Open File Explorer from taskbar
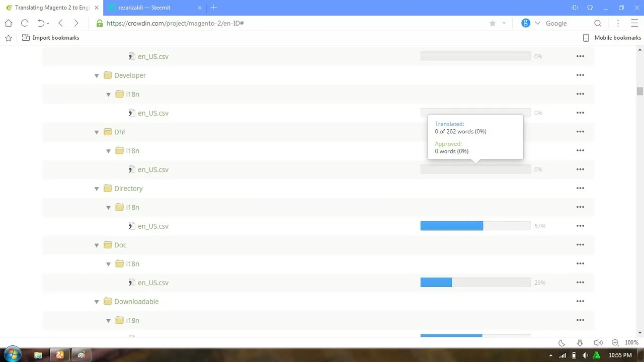The height and width of the screenshot is (362, 644). coord(38,355)
